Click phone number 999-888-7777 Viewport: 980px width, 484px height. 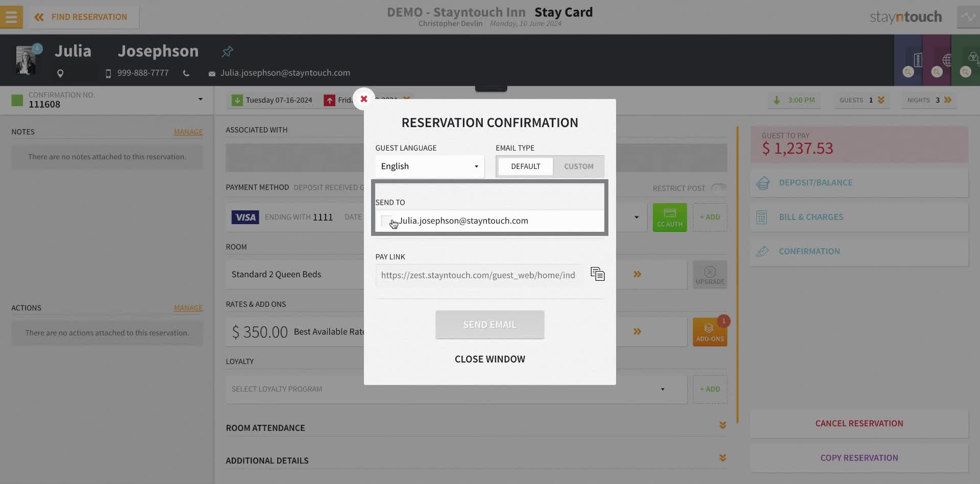click(143, 73)
